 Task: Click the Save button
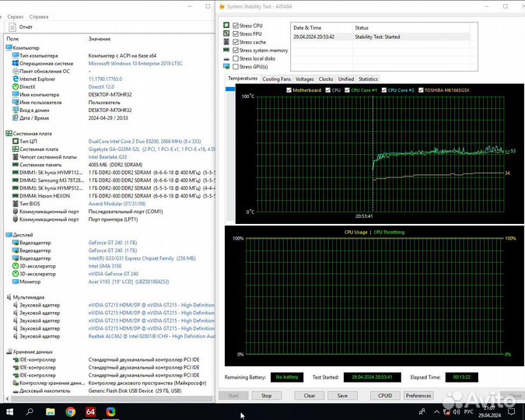pyautogui.click(x=342, y=396)
